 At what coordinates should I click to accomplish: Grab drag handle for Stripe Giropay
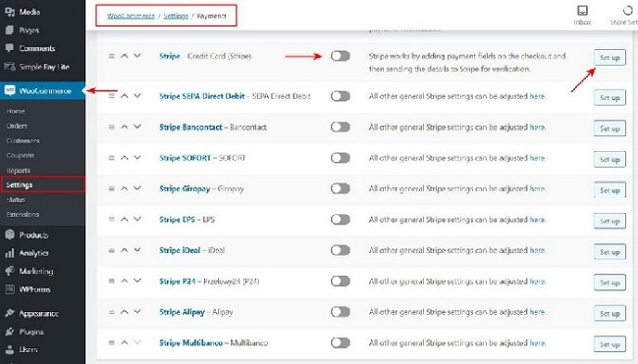click(x=112, y=188)
